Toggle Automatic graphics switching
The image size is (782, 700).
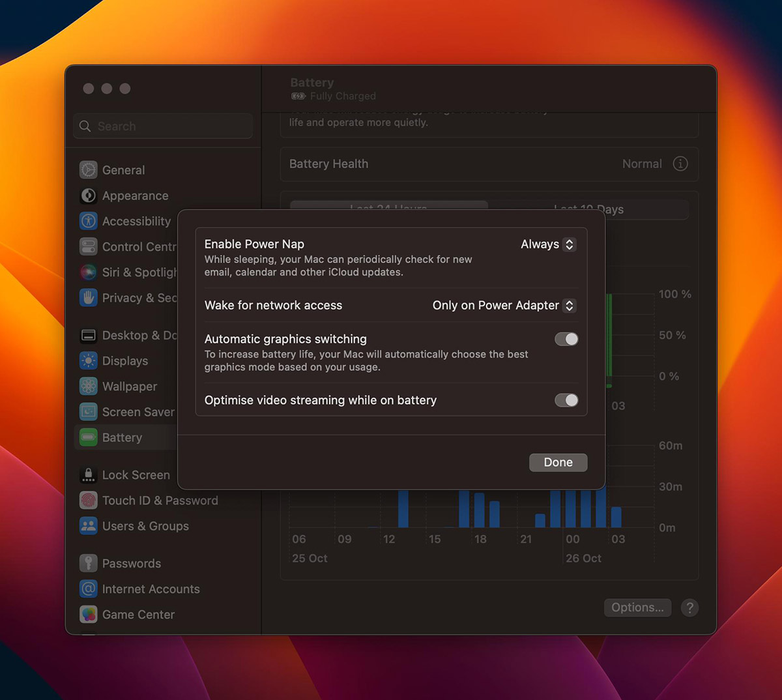click(x=566, y=339)
